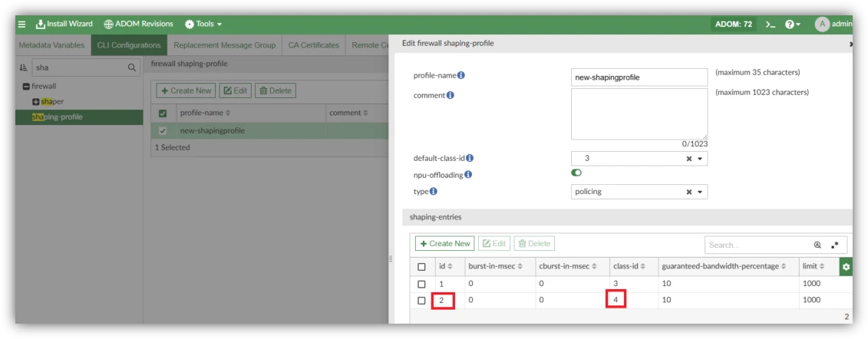Uncheck the new-shapingprofile row checkbox
This screenshot has width=868, height=339.
163,131
